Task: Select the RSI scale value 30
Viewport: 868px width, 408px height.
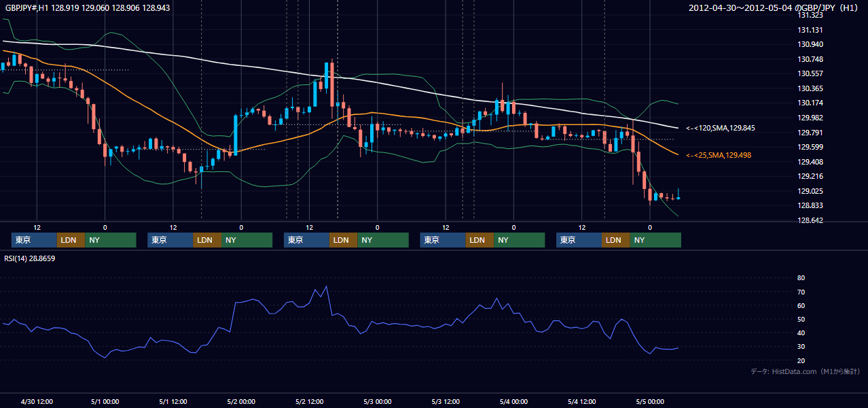Action: pos(801,347)
